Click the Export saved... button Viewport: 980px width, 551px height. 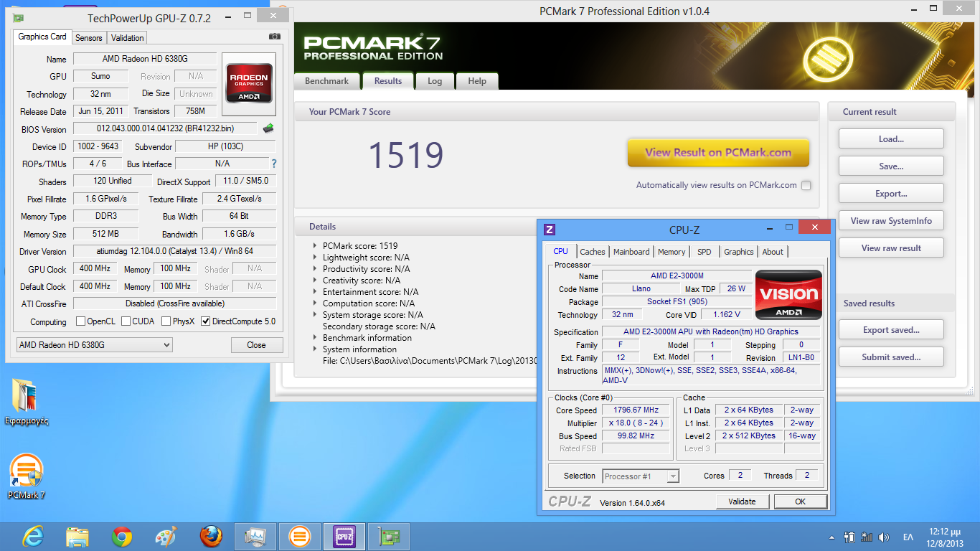point(891,330)
